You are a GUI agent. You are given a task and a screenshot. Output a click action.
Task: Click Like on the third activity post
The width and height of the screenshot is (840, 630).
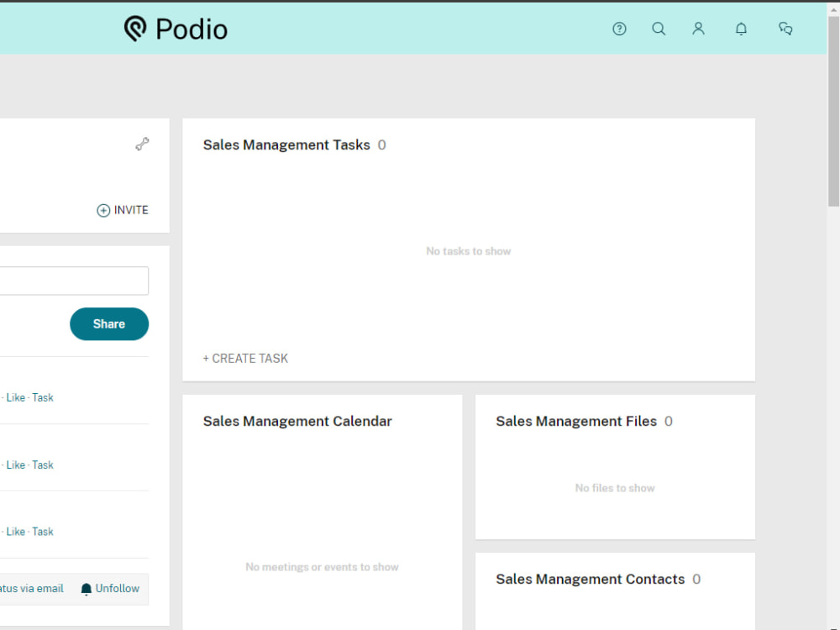[x=15, y=532]
